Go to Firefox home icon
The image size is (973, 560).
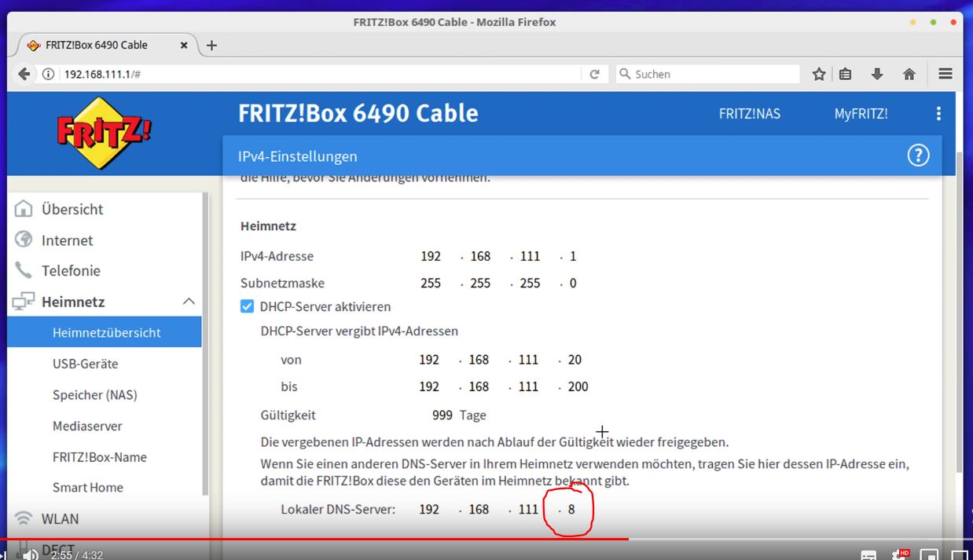coord(909,74)
